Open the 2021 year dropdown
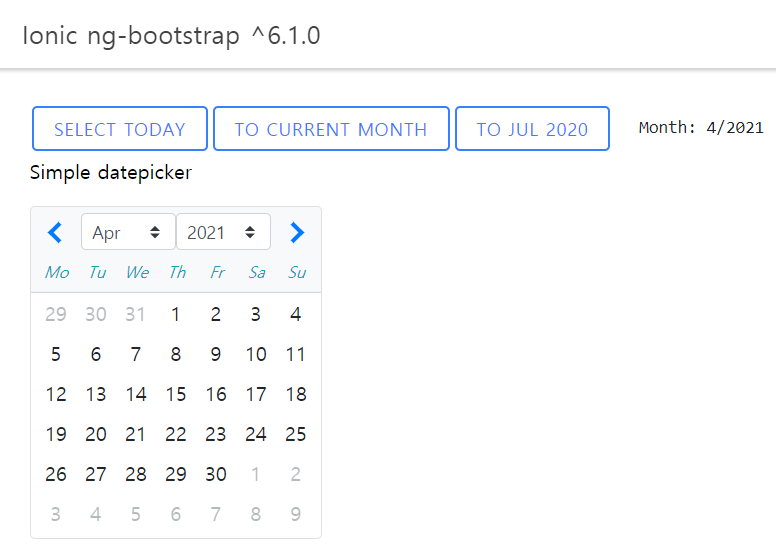Image resolution: width=776 pixels, height=548 pixels. point(223,232)
